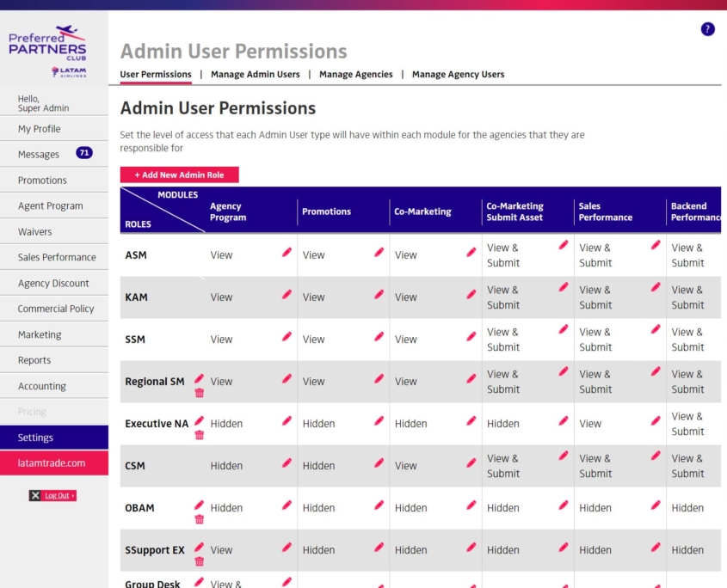Edit KAM Agency Program permission pencil
This screenshot has height=588, width=727.
(x=286, y=294)
